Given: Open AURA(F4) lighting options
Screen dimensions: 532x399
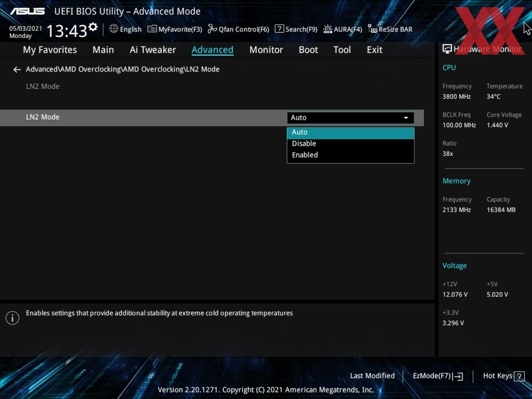Looking at the screenshot, I should (x=343, y=29).
